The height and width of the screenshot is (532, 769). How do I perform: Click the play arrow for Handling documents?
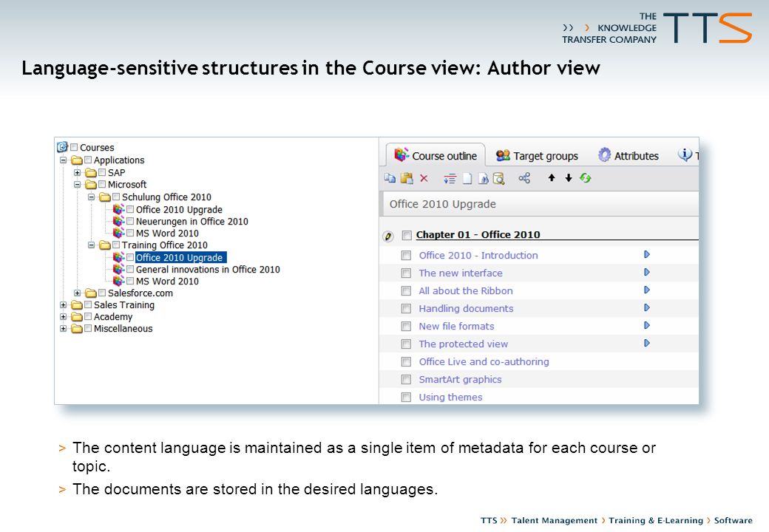pyautogui.click(x=647, y=307)
